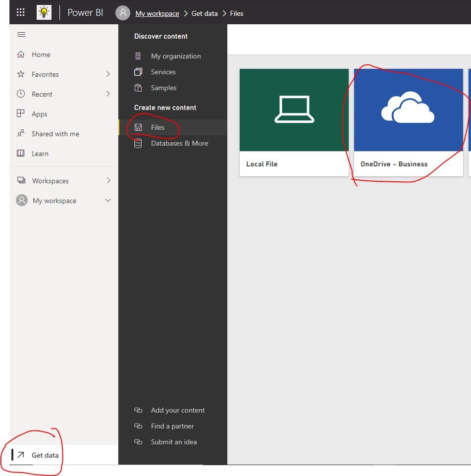Click the Get data arrow icon

pyautogui.click(x=21, y=455)
